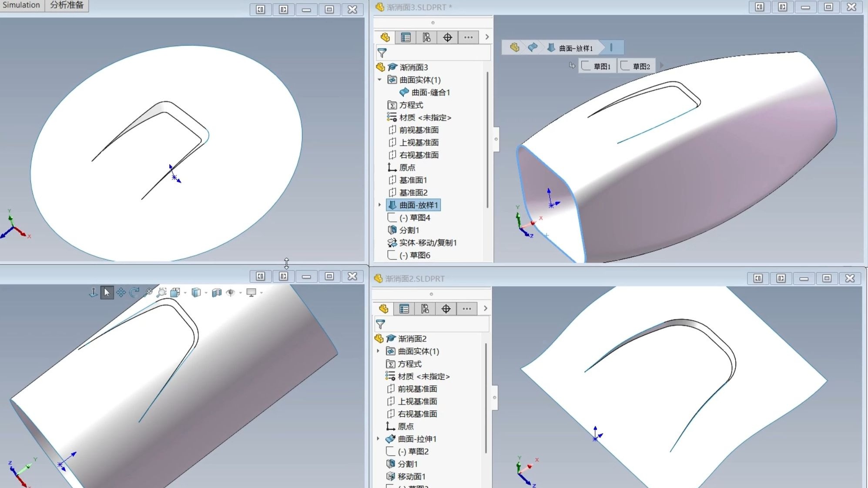Click 草图1 in the breadcrumb bar
868x488 pixels.
coord(597,66)
